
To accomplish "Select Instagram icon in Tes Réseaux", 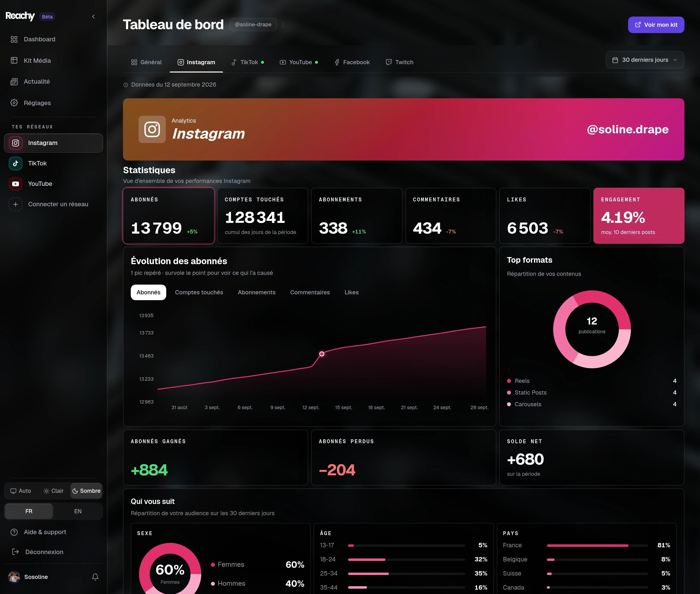I will tap(16, 143).
